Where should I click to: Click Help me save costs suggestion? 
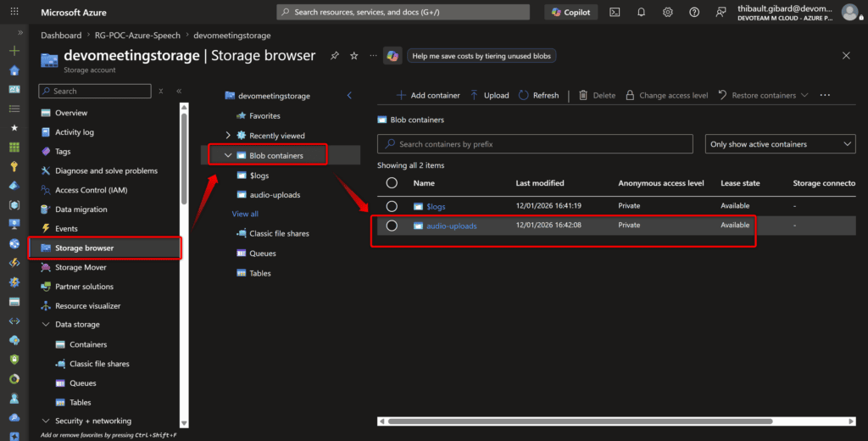(481, 56)
